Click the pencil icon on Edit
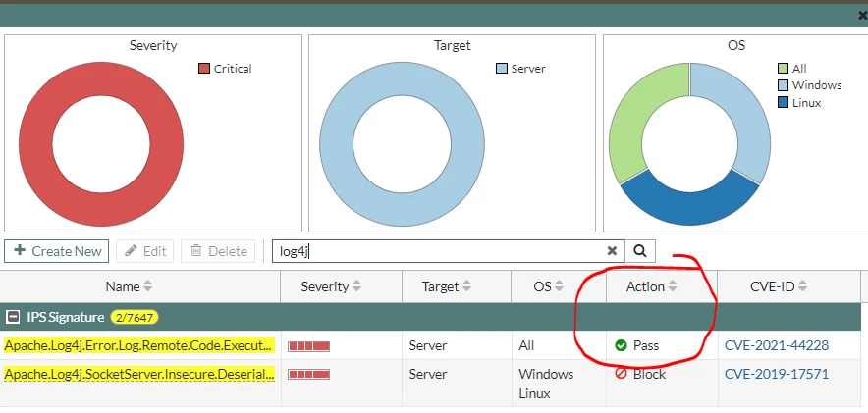The width and height of the screenshot is (868, 413). pyautogui.click(x=131, y=251)
